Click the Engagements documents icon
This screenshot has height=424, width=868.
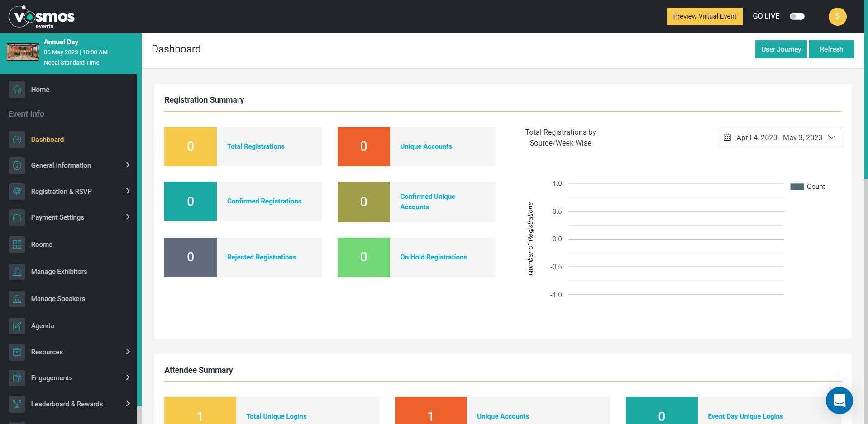tap(17, 378)
